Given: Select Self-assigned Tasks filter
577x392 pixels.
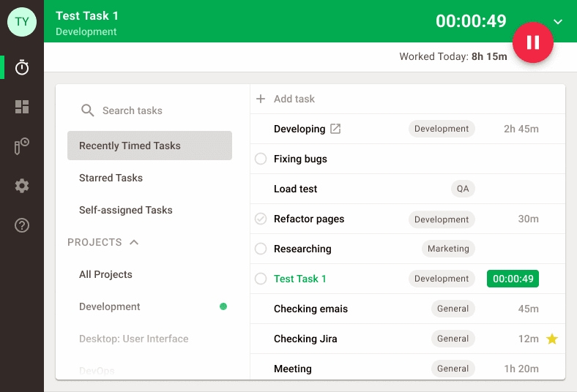Looking at the screenshot, I should pyautogui.click(x=125, y=210).
